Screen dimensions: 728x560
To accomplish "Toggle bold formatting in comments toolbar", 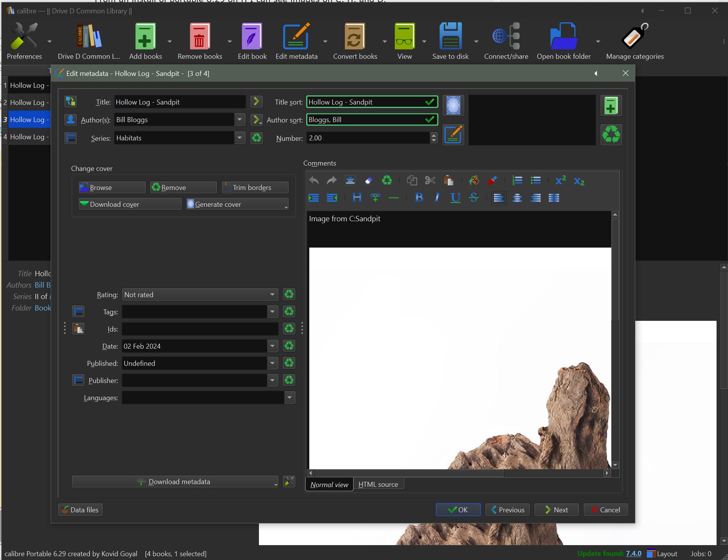I will tap(419, 198).
